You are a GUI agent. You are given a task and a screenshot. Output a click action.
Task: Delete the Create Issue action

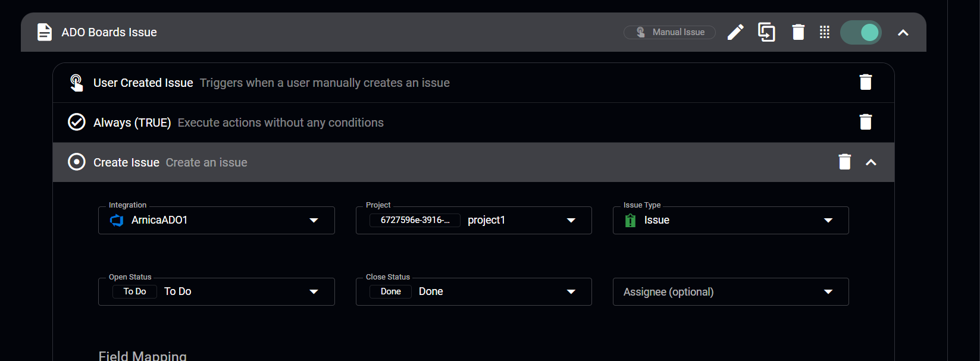pos(844,162)
